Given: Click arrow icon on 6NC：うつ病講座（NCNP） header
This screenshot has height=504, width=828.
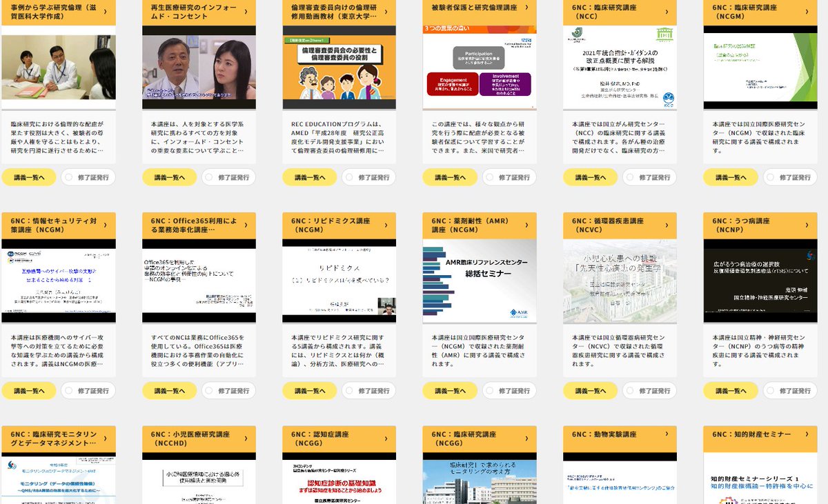Looking at the screenshot, I should 807,225.
